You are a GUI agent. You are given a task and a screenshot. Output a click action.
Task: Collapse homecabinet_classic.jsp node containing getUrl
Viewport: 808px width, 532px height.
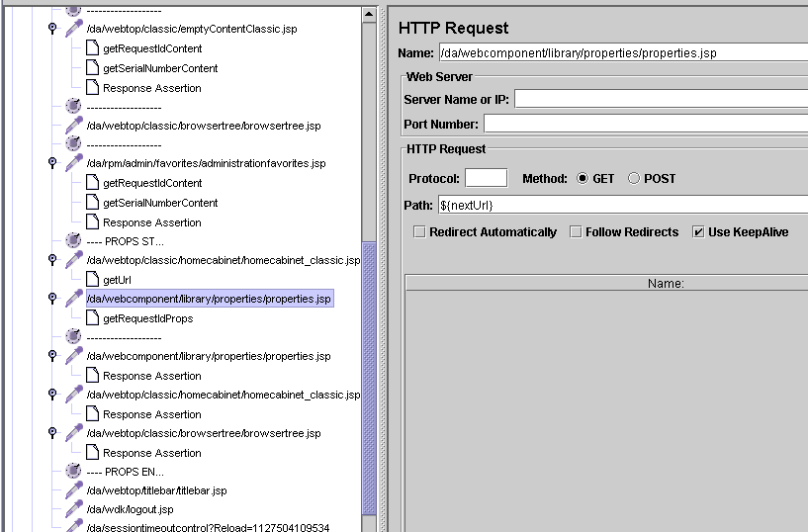tap(52, 258)
